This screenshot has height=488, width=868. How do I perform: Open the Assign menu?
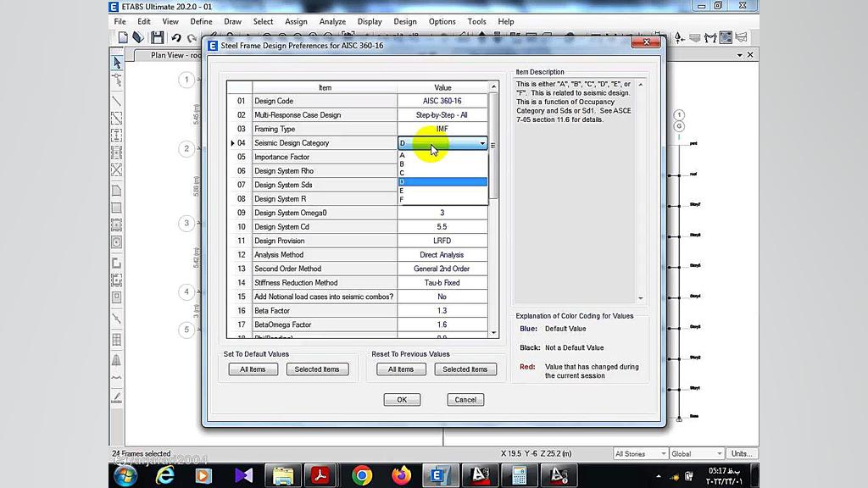(296, 21)
